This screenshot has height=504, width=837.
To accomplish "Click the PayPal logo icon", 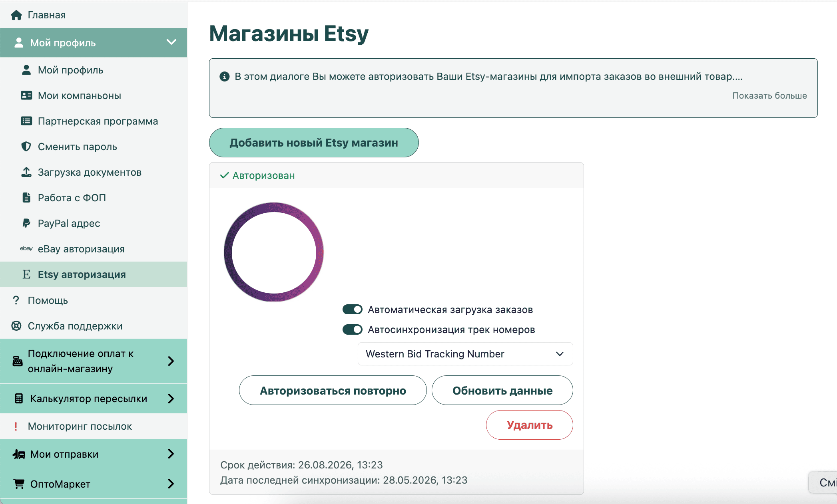I will coord(26,223).
